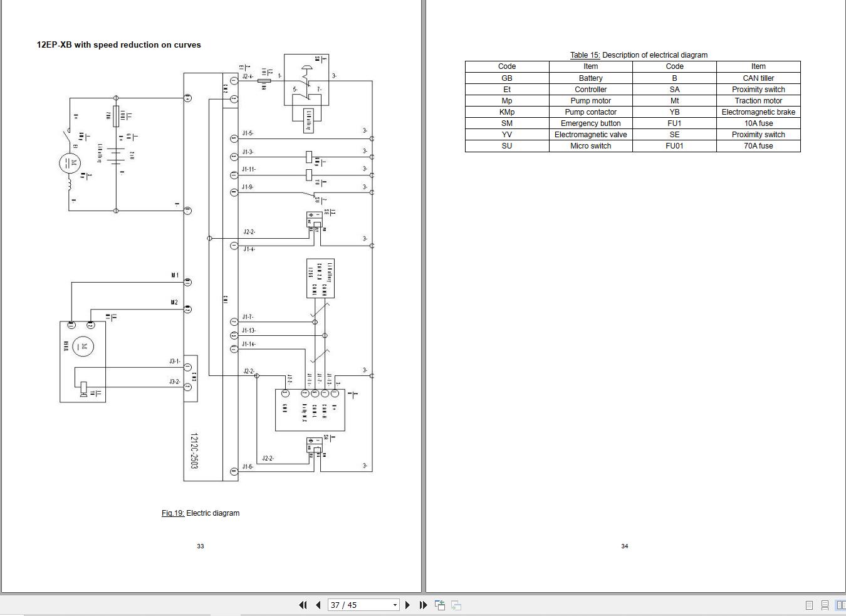
Task: Click the 'Pump contactor' table cell
Action: tap(591, 112)
